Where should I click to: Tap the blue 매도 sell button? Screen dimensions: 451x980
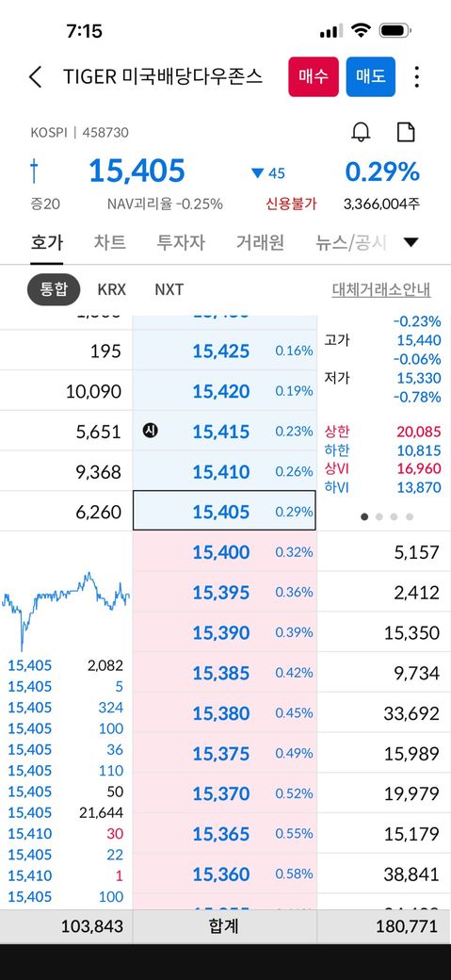tap(371, 77)
